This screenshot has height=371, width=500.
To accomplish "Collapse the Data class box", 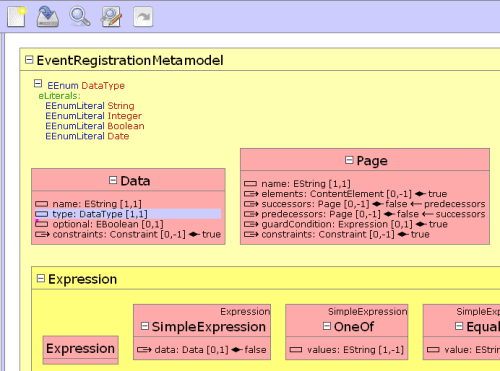I will 113,180.
